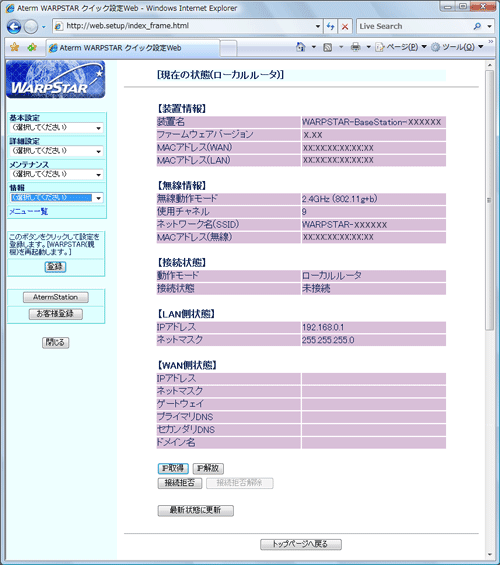Screen dimensions: 500x565
Task: Open a new blank tab
Action: point(228,48)
